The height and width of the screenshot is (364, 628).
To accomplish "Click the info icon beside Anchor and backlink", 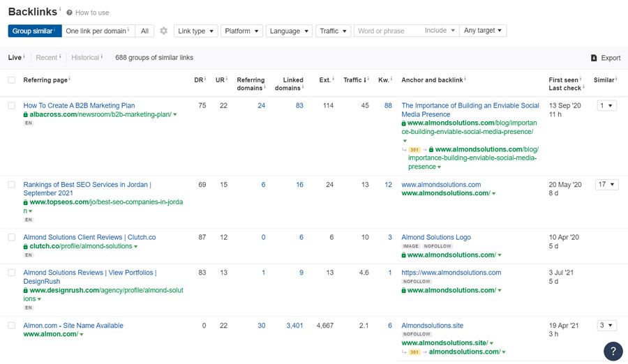I will point(465,79).
